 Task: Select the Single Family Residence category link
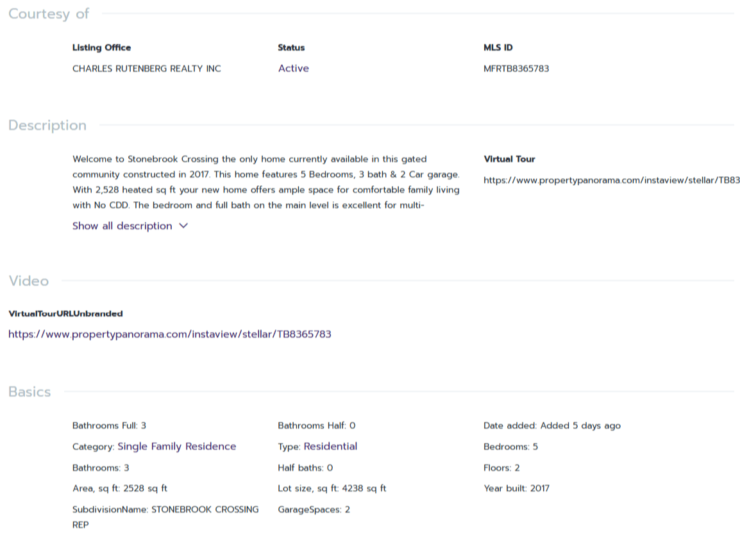pos(176,447)
